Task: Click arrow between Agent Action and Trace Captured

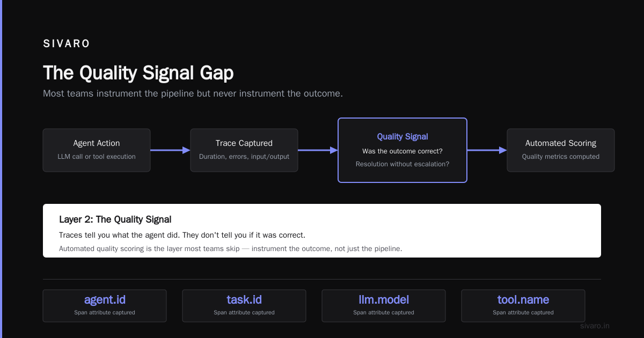Action: (x=170, y=150)
